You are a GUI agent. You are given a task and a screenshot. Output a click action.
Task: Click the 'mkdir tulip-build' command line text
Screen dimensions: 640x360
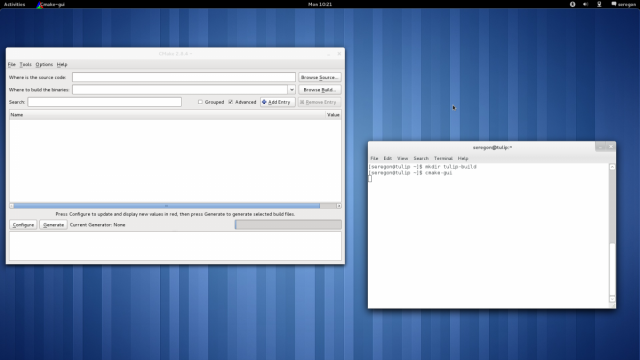[x=451, y=167]
